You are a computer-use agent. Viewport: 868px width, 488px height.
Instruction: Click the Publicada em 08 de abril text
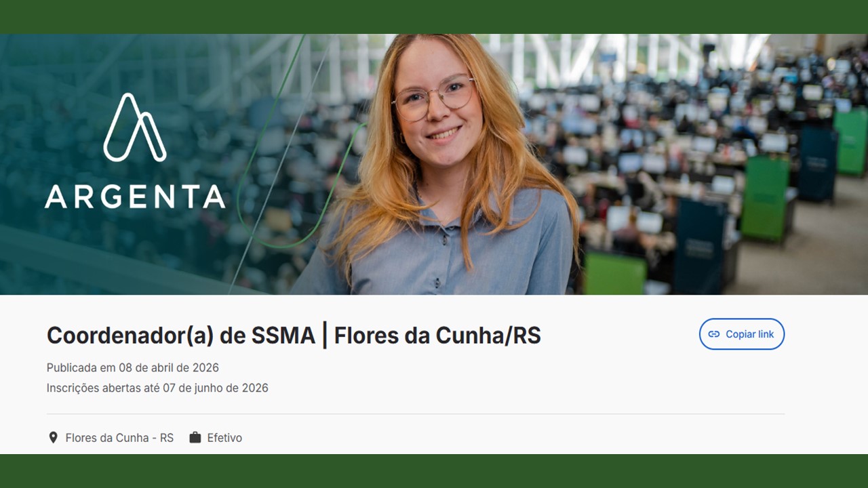133,367
